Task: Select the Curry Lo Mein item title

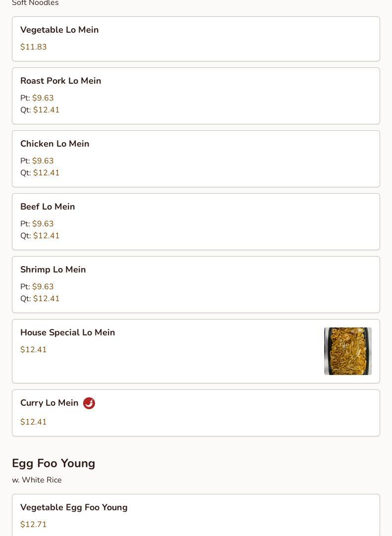Action: 49,403
